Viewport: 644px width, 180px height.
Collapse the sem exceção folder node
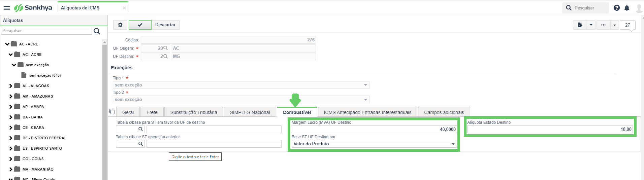click(14, 65)
